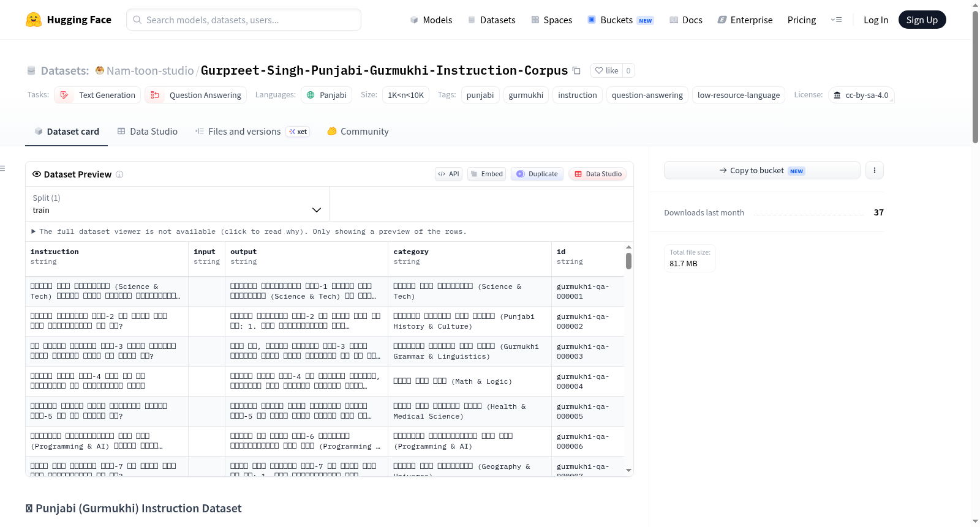This screenshot has height=527, width=980.
Task: Like this dataset
Action: point(606,70)
